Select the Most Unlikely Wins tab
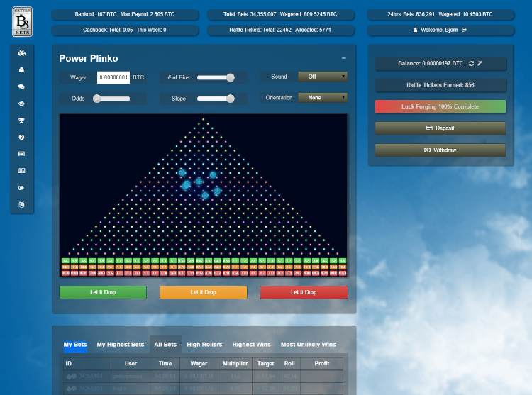Viewport: 532px width, 395px height. pyautogui.click(x=309, y=345)
